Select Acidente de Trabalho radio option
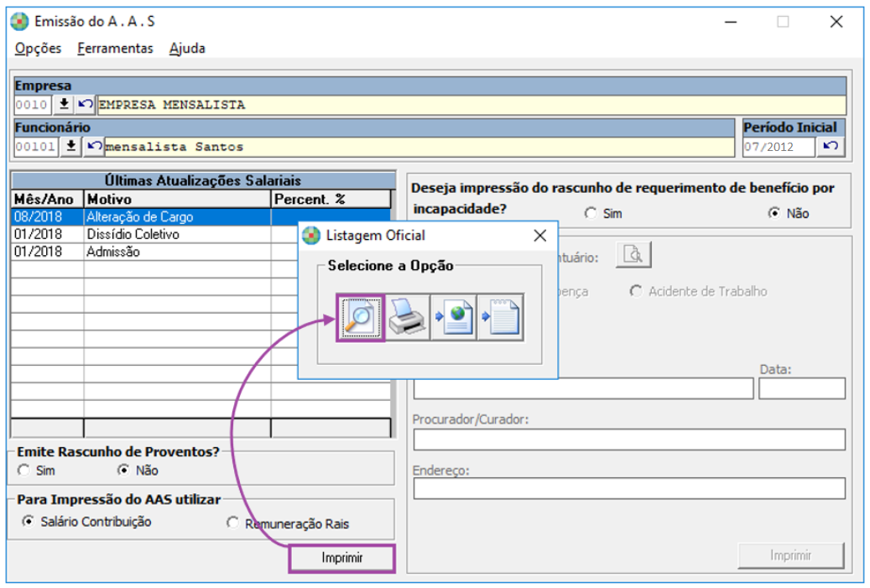Image resolution: width=870 pixels, height=588 pixels. tap(699, 291)
